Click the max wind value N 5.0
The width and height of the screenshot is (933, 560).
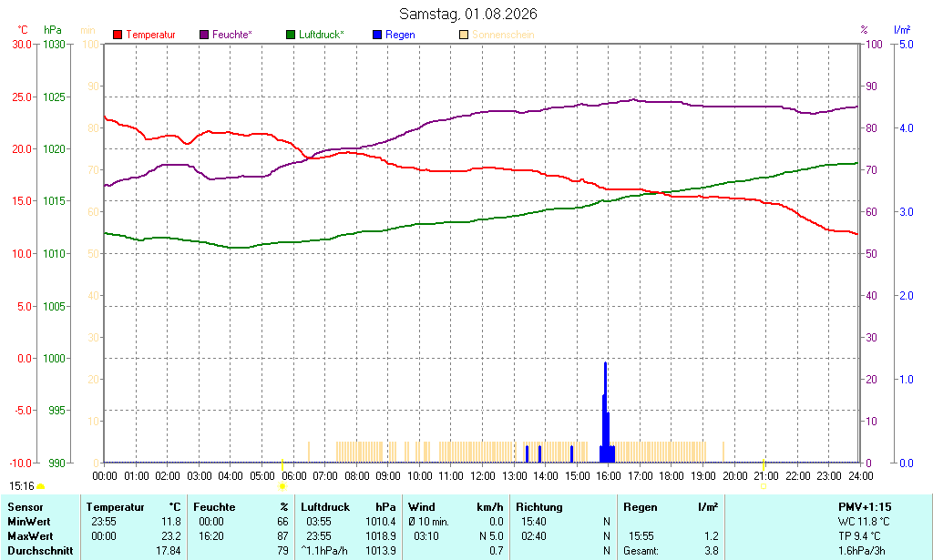point(491,535)
